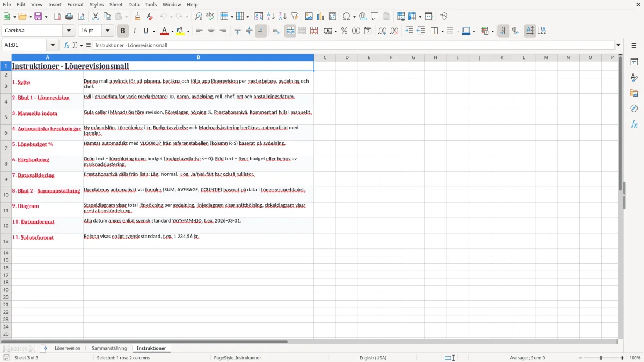Open the font size dropdown
Image resolution: width=644 pixels, height=362 pixels.
(107, 31)
